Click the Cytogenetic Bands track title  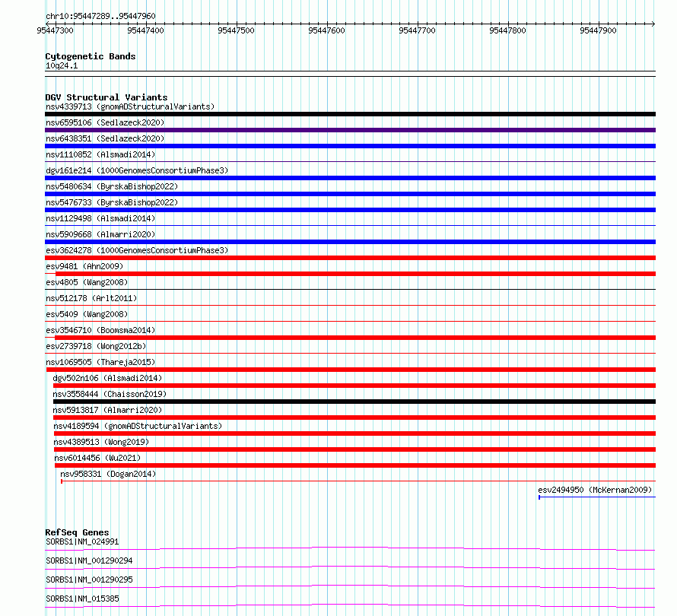(91, 56)
